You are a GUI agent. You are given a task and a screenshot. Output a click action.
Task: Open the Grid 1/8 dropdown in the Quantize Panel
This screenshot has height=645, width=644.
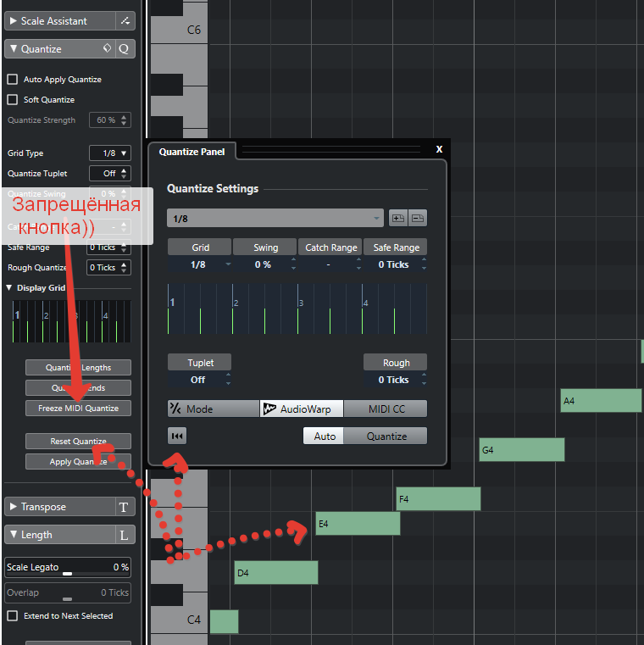pos(200,264)
